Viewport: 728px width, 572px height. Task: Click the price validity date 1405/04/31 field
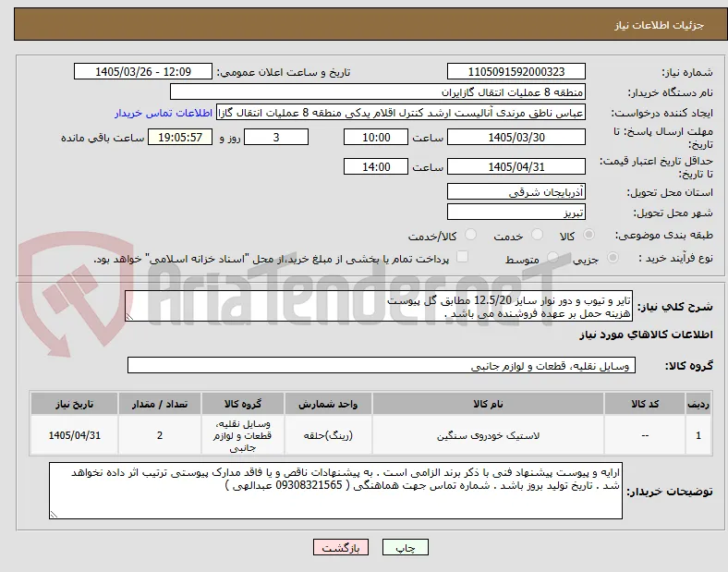516,166
